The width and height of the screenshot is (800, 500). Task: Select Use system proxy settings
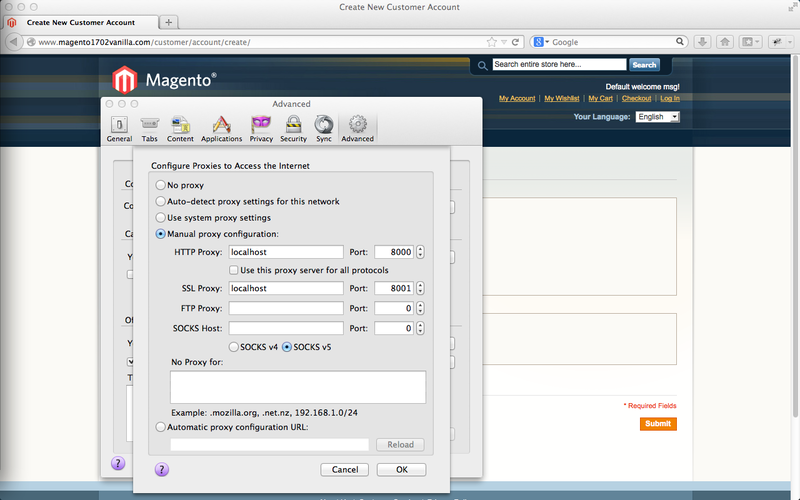(x=160, y=217)
